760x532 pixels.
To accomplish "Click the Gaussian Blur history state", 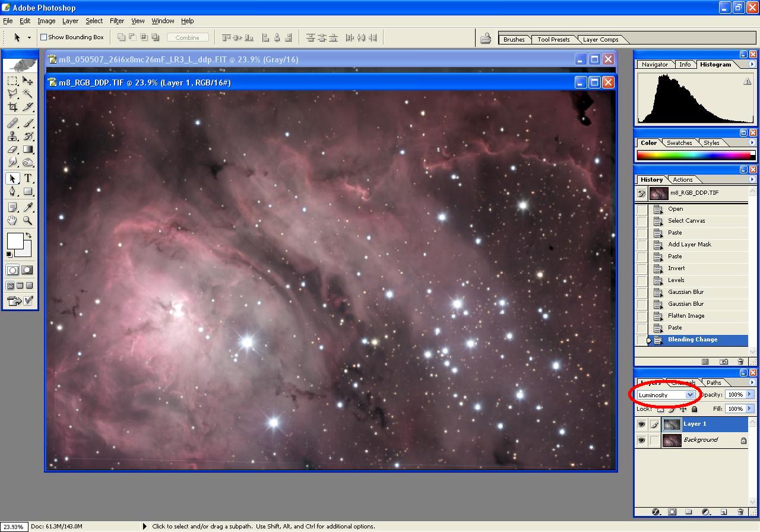I will click(x=685, y=292).
